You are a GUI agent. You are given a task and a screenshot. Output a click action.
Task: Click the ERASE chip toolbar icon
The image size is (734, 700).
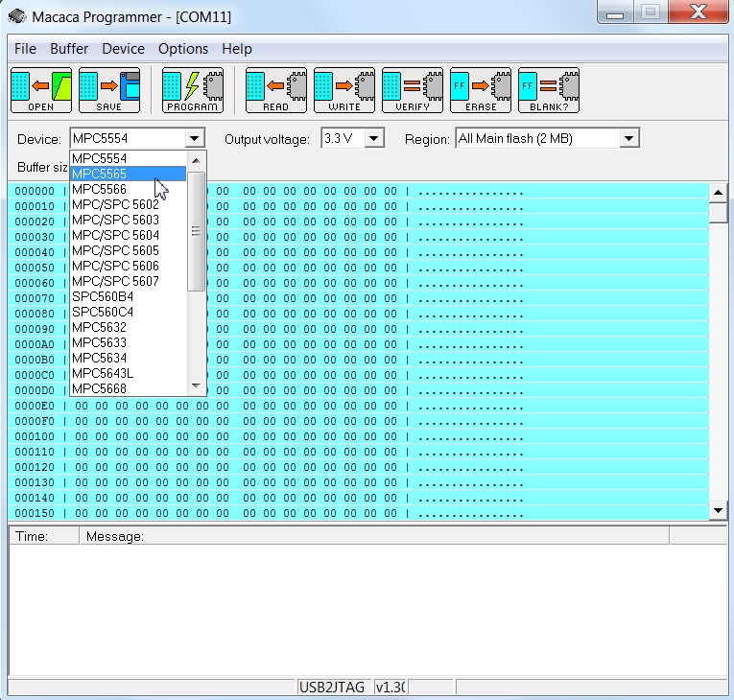coord(481,90)
